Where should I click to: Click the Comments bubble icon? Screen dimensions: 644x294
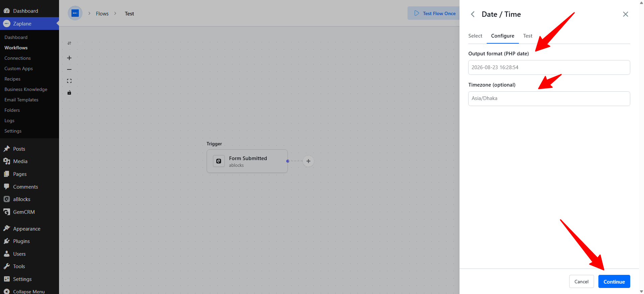click(x=7, y=187)
